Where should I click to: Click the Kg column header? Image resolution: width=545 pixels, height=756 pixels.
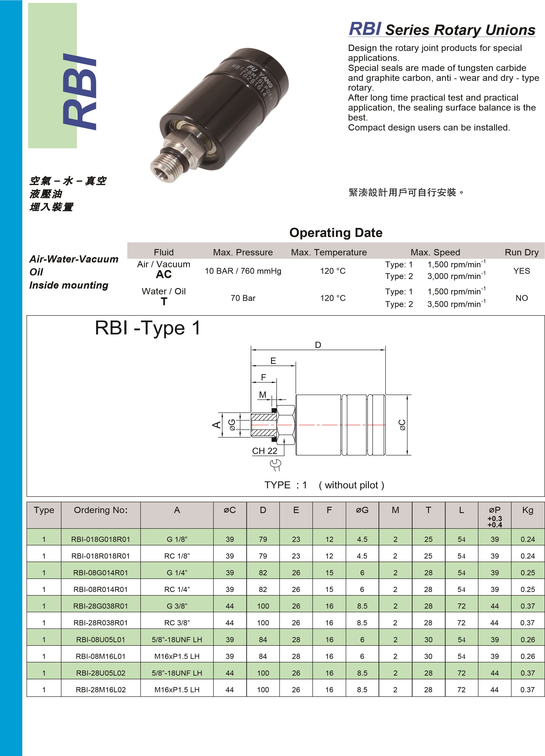[x=528, y=510]
